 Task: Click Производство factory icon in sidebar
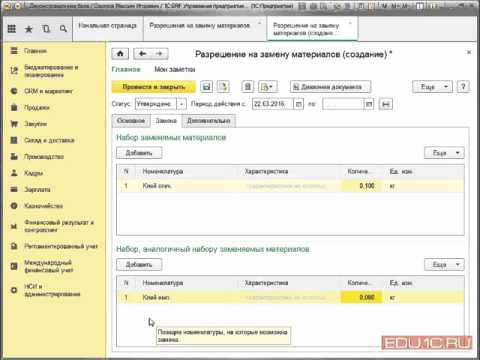tap(14, 156)
